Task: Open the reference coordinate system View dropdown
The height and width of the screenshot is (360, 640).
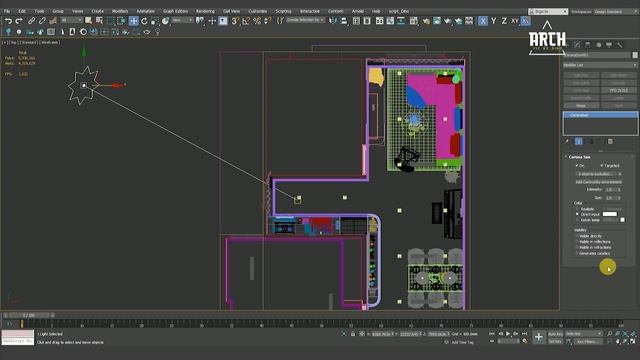Action: pos(182,20)
